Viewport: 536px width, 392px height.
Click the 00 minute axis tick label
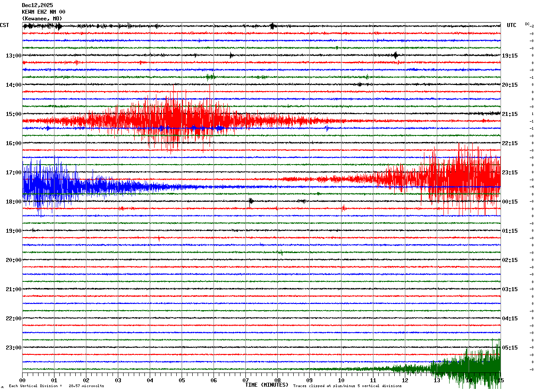pos(23,380)
